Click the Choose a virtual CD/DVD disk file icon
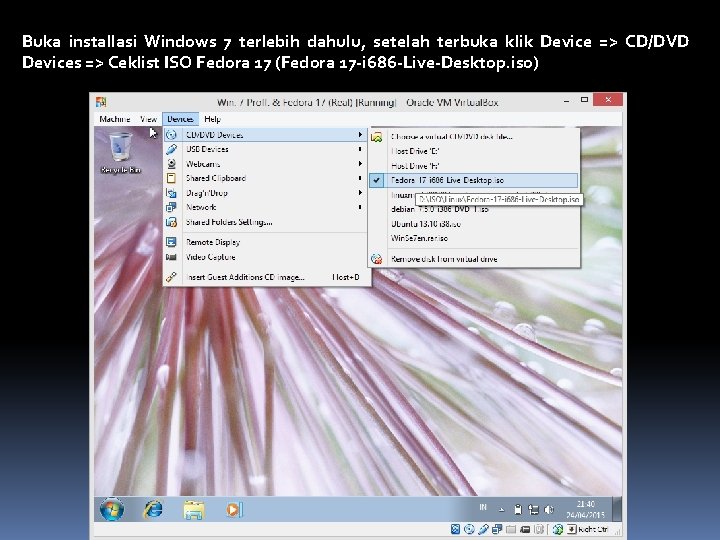This screenshot has height=540, width=720. pos(377,137)
